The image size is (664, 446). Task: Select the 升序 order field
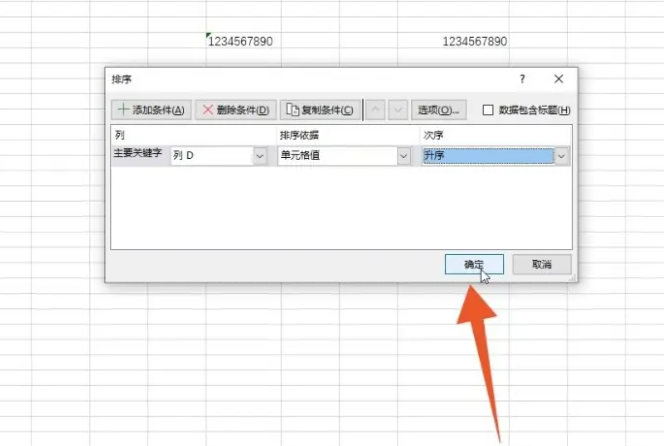(488, 156)
